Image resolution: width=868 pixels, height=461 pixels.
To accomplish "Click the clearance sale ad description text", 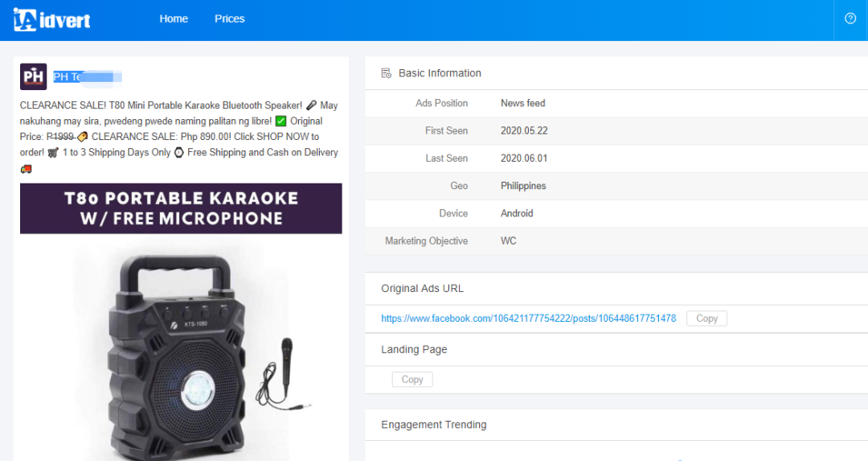I will pos(178,129).
